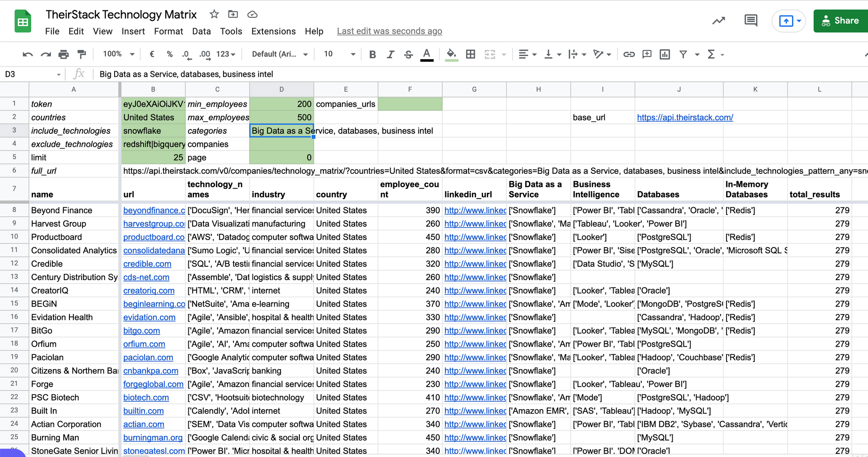Open the Help menu

pos(314,31)
